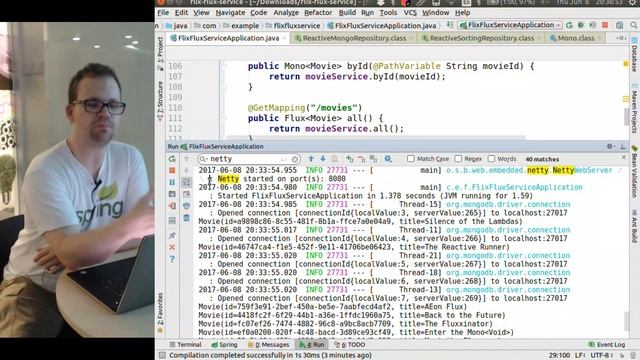Hide the Run tool window
This screenshot has height=360, width=640.
point(622,146)
